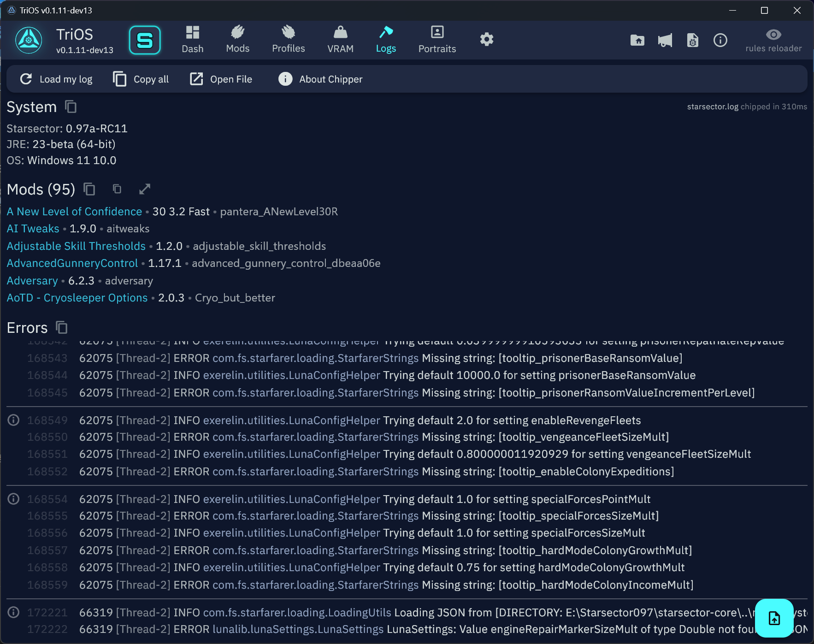Switch to the VRAM tab

click(x=340, y=40)
